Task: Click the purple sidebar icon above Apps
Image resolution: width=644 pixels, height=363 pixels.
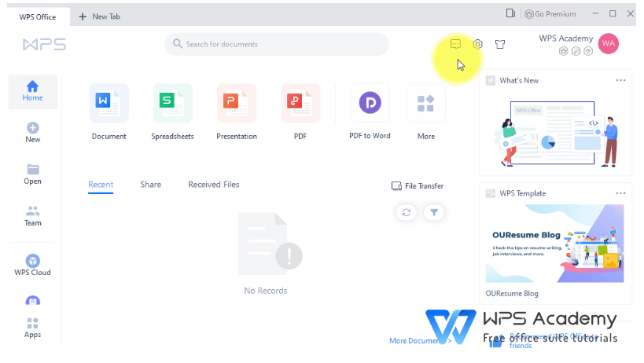Action: [32, 301]
